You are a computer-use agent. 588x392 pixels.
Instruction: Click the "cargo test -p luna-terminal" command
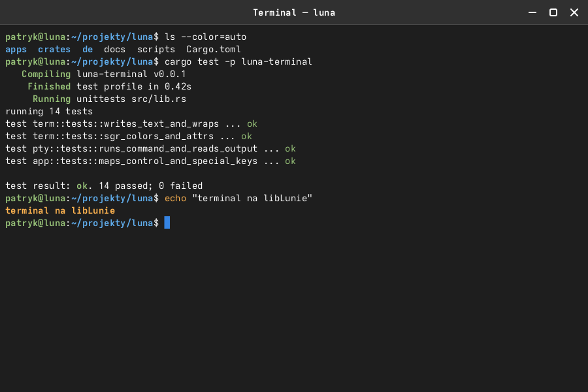coord(238,62)
